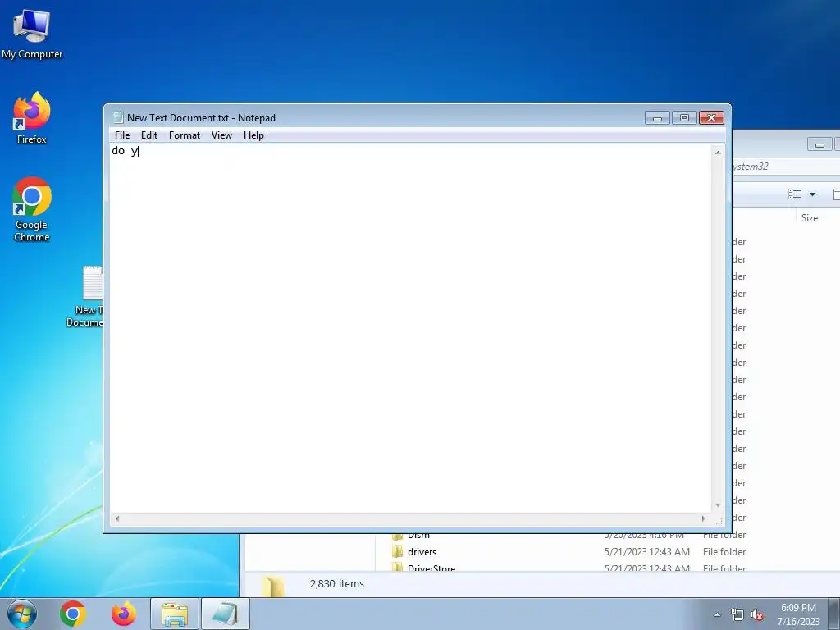
Task: Click the change view icon in Explorer
Action: [x=794, y=194]
